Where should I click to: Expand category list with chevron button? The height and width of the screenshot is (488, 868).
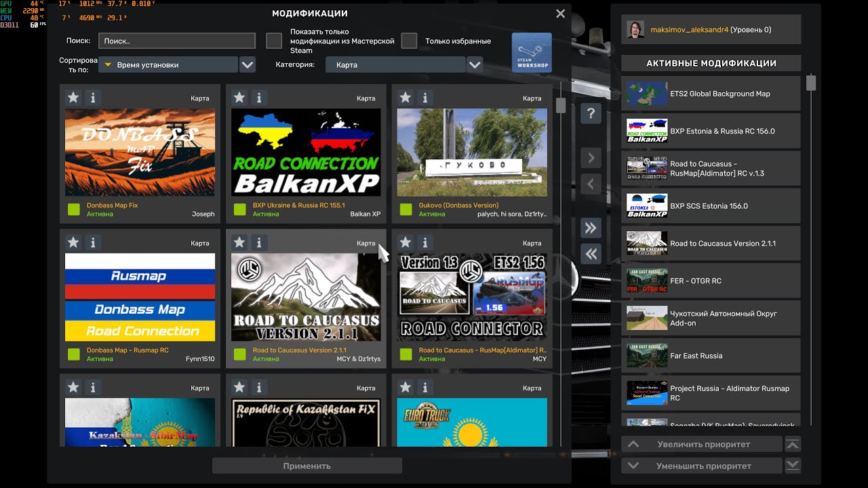pyautogui.click(x=475, y=65)
